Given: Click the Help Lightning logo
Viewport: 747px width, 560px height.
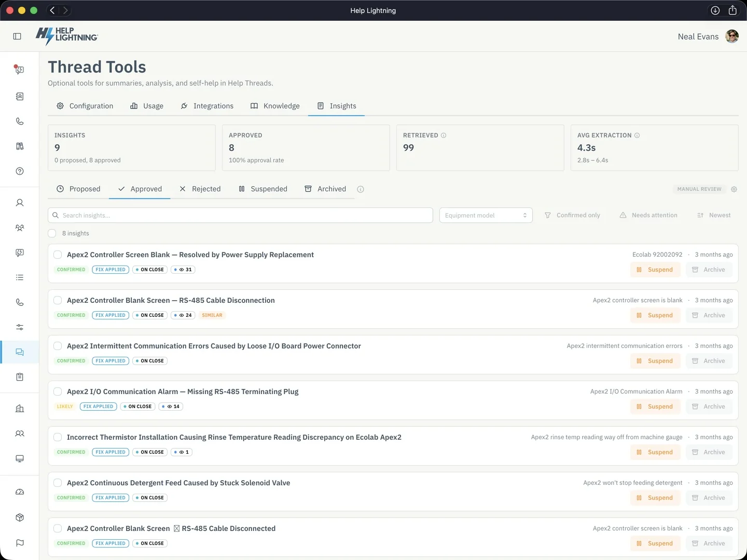Looking at the screenshot, I should point(66,36).
